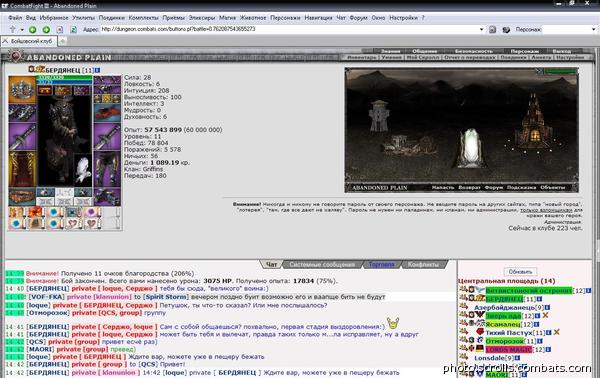Click the left-hand sword slot

coord(22,137)
